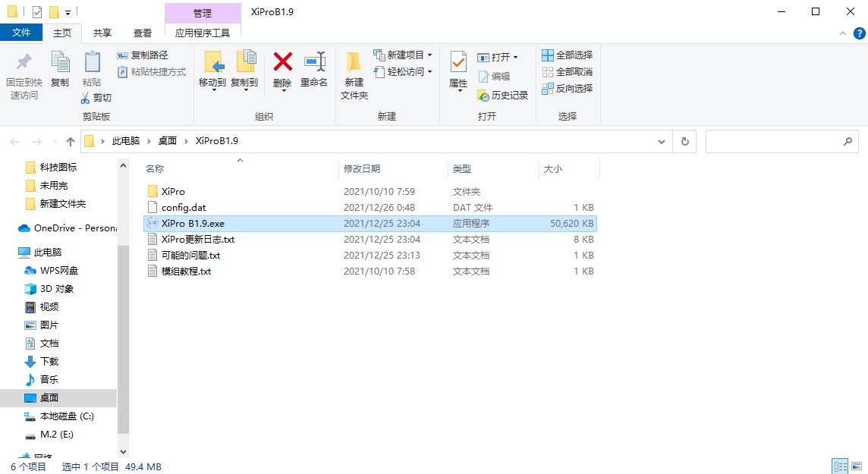Viewport: 868px width, 474px height.
Task: Sort by 类型 column header
Action: (461, 168)
